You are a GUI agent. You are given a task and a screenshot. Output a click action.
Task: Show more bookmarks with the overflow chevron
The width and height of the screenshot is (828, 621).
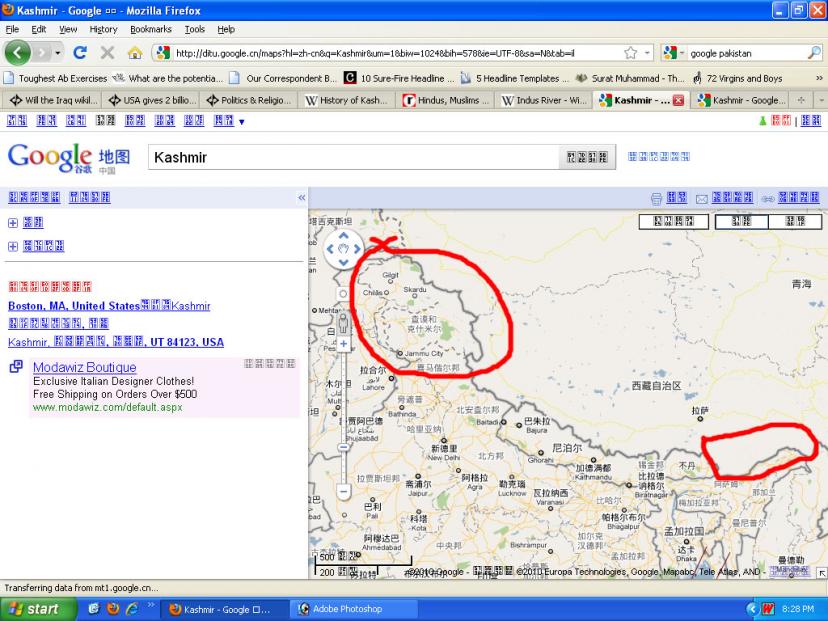819,78
